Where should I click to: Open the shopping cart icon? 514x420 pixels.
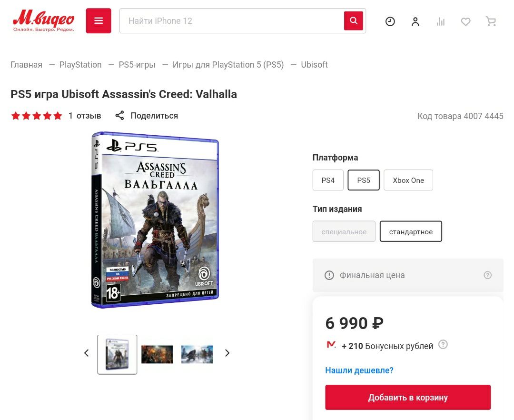pyautogui.click(x=491, y=21)
